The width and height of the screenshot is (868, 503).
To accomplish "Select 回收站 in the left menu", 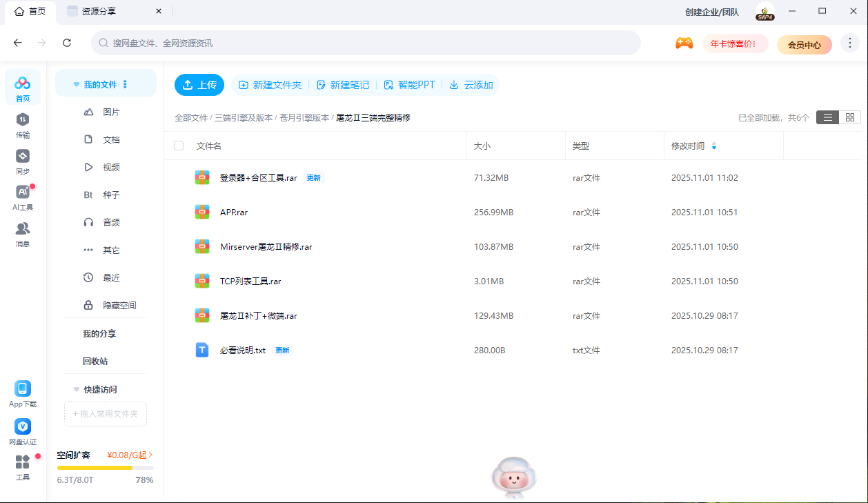I will pyautogui.click(x=95, y=361).
